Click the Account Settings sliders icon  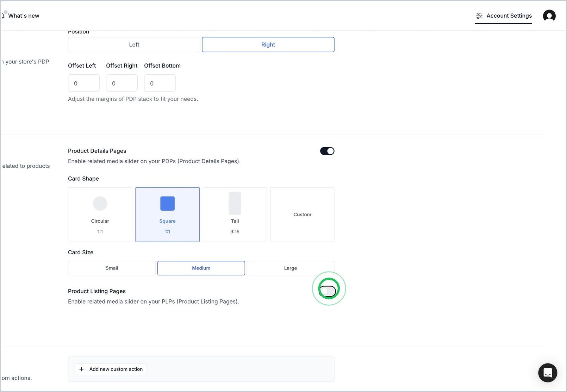pyautogui.click(x=479, y=16)
